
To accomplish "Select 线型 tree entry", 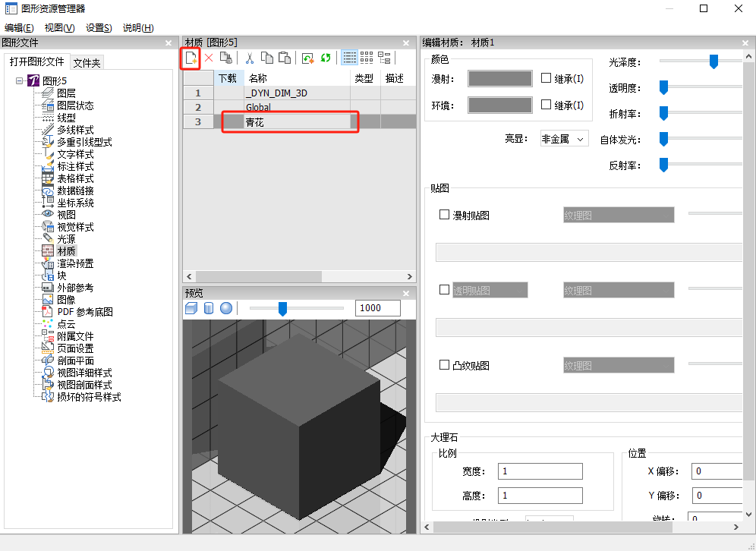I will (66, 117).
